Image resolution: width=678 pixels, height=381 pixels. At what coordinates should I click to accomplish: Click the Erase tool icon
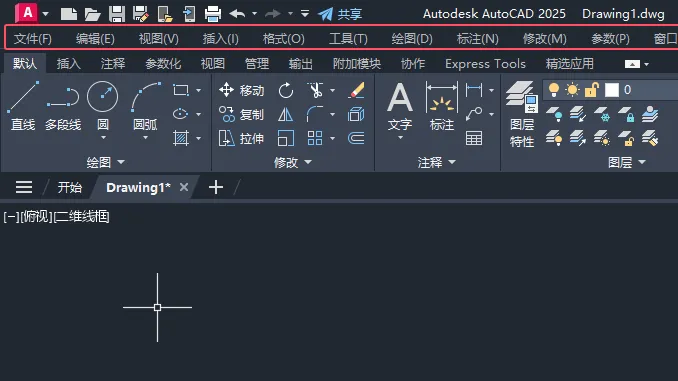tap(356, 90)
